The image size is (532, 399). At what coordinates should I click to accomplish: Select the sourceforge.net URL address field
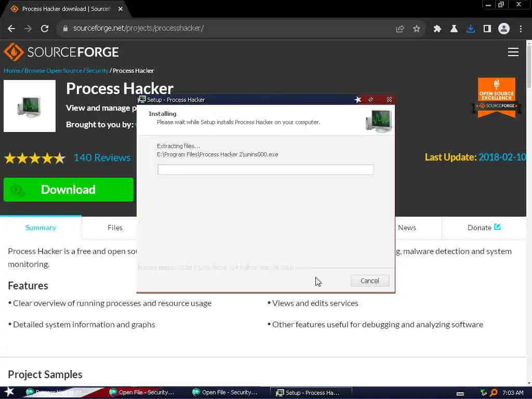coord(138,28)
